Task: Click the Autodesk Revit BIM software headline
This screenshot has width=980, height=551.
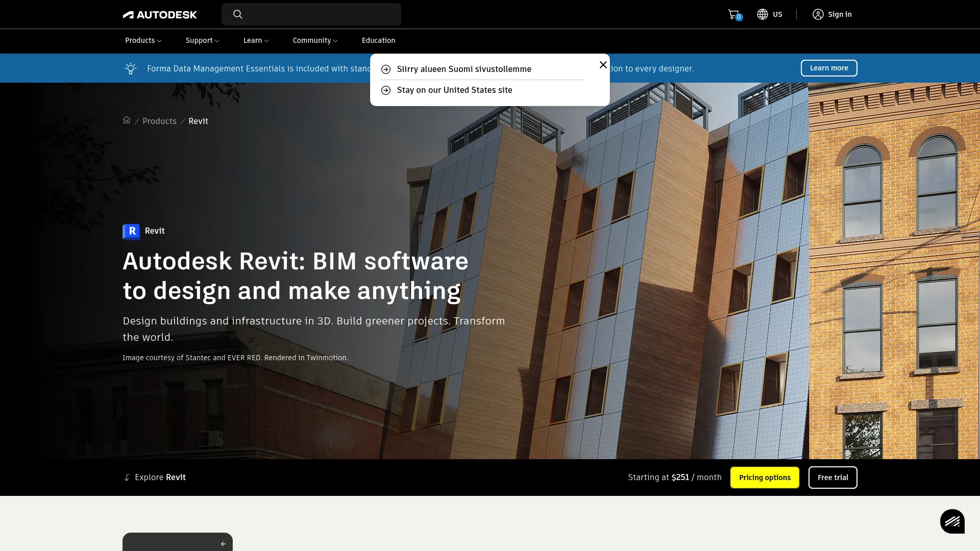Action: tap(295, 276)
